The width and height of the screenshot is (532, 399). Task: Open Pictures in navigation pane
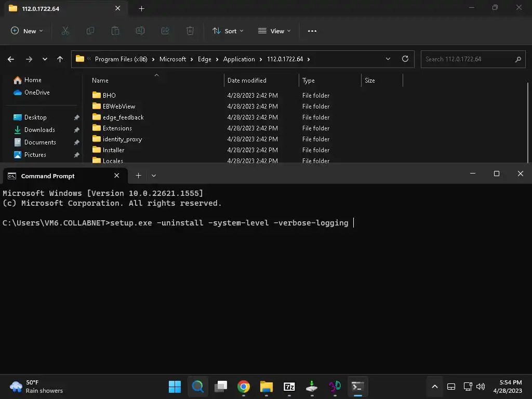click(x=30, y=155)
